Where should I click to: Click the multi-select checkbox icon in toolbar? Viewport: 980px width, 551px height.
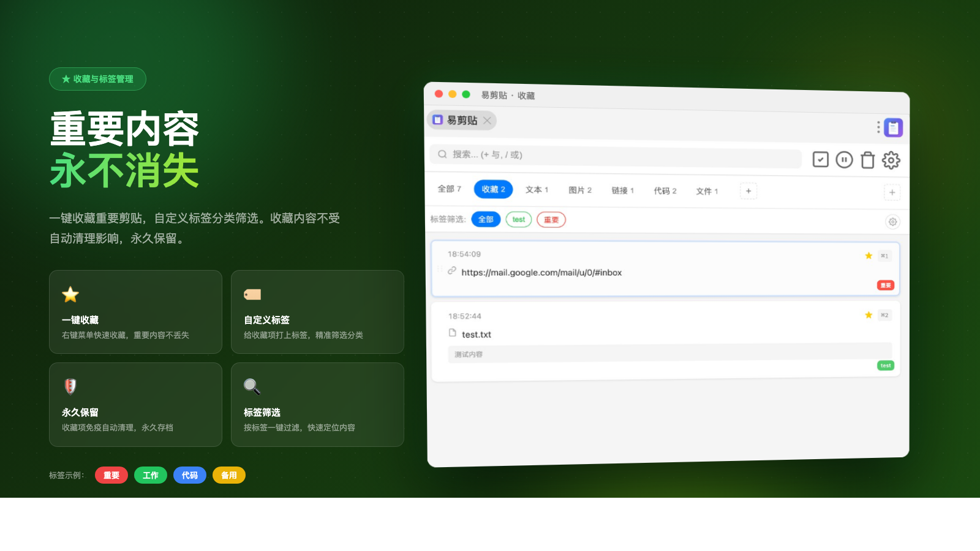pos(820,160)
